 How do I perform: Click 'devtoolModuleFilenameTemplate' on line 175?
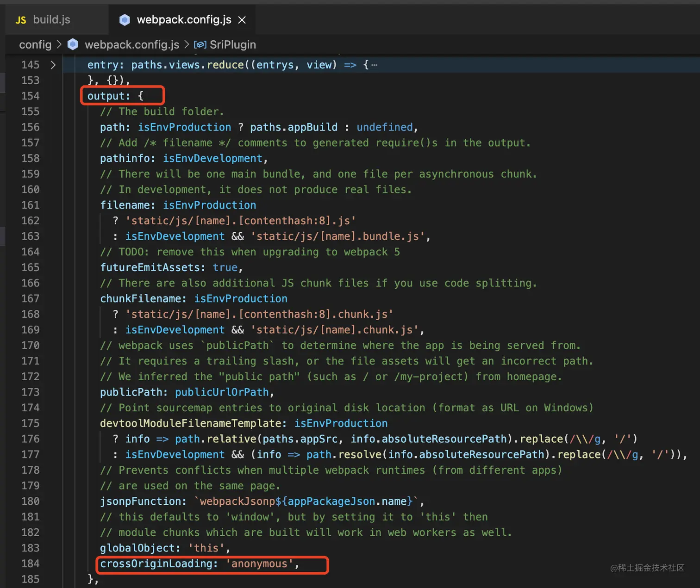(x=190, y=423)
